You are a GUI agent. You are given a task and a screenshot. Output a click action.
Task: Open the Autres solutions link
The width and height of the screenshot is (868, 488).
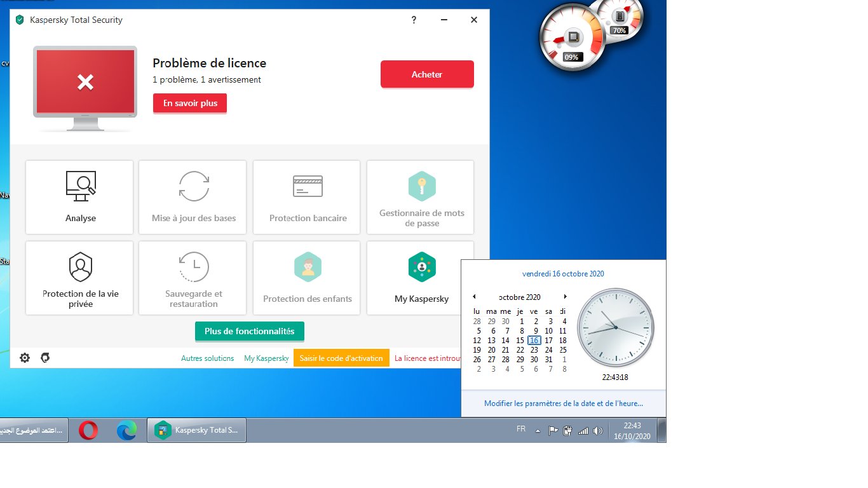click(208, 358)
